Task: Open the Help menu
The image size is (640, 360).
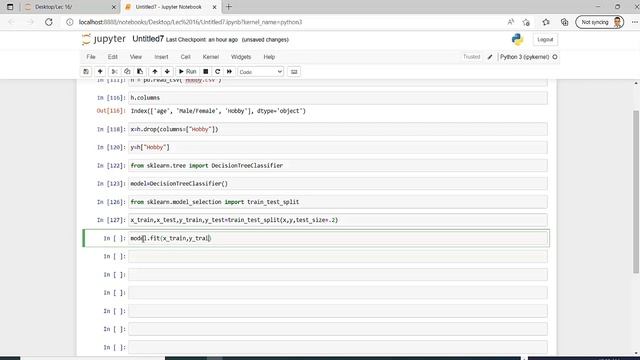Action: 269,57
